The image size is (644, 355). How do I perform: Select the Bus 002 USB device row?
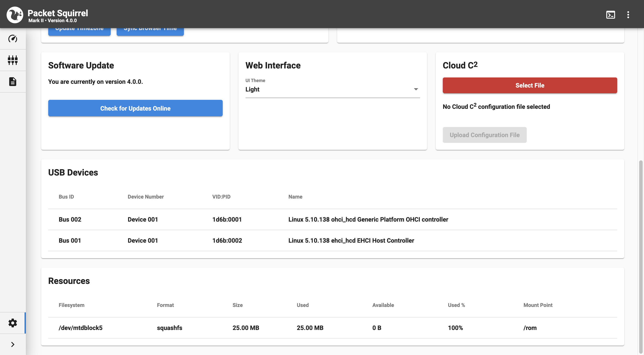tap(333, 219)
